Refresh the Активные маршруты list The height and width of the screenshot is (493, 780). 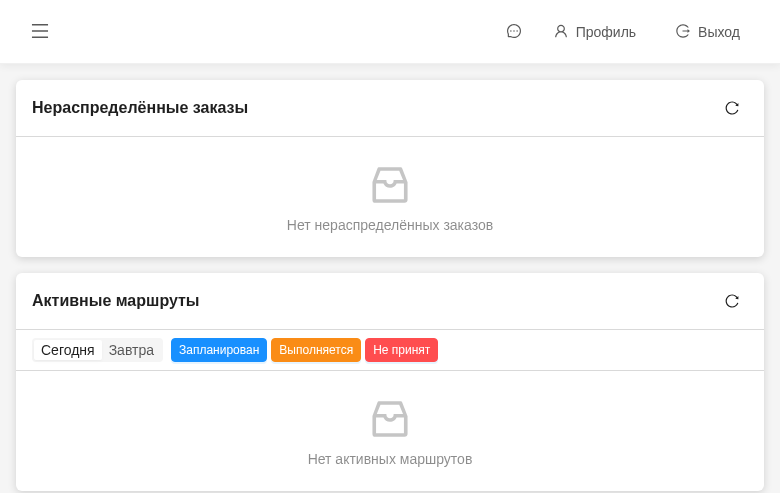pyautogui.click(x=732, y=301)
